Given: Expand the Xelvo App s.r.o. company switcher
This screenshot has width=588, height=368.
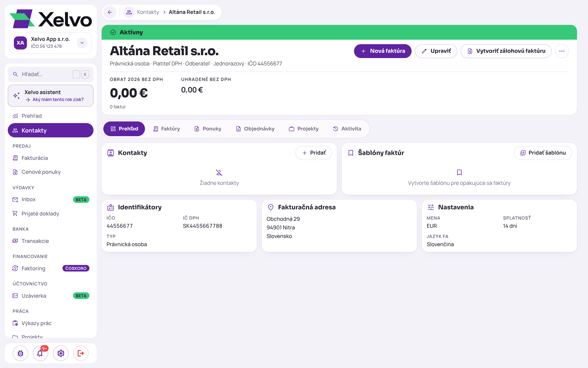Looking at the screenshot, I should tap(82, 43).
